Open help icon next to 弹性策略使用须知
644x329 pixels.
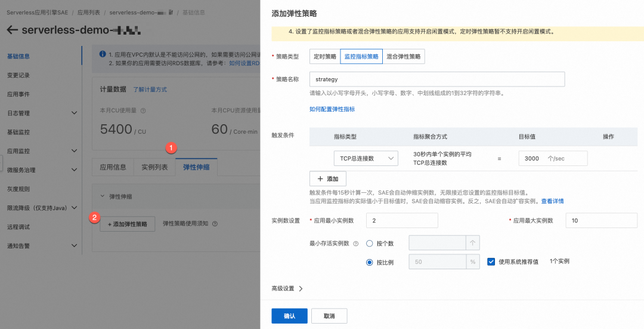pyautogui.click(x=215, y=224)
